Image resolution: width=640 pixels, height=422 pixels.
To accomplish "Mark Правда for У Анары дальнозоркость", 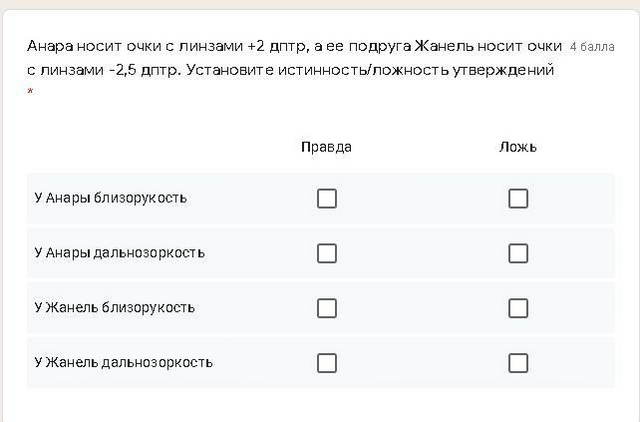I will tap(327, 253).
